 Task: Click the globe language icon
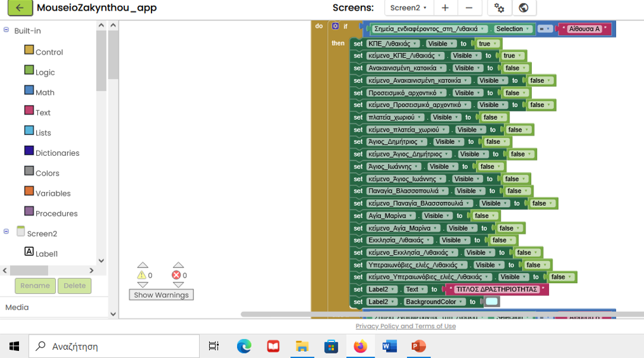coord(524,8)
